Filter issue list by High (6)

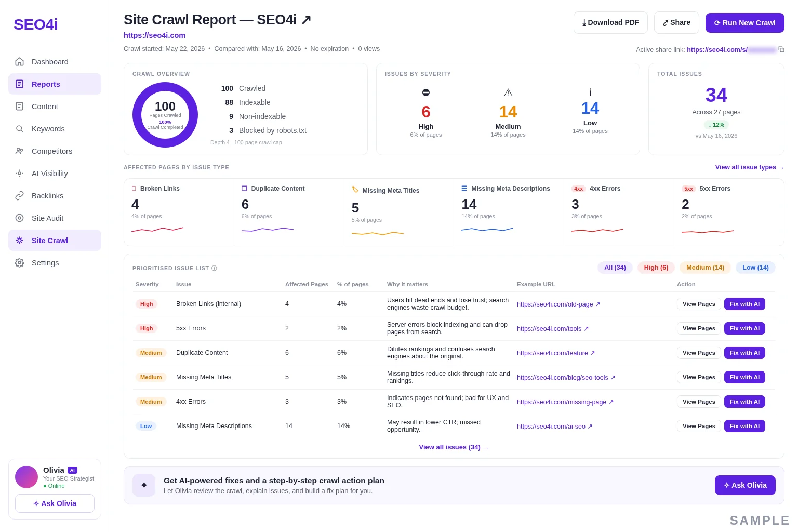click(656, 268)
